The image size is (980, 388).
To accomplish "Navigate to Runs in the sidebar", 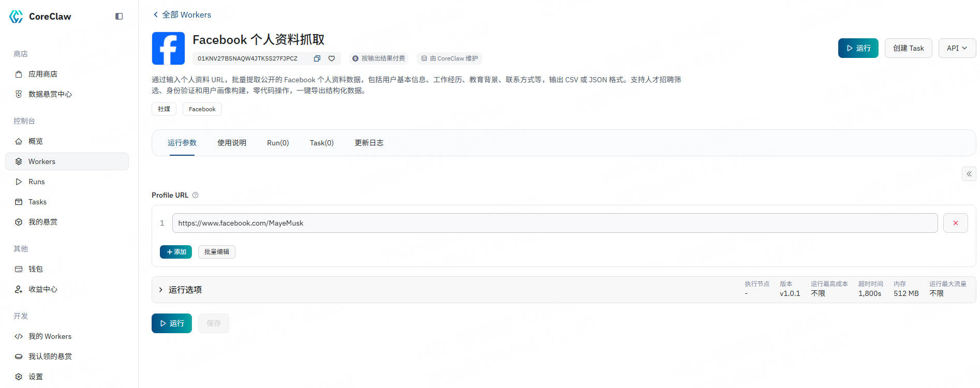I will (37, 182).
